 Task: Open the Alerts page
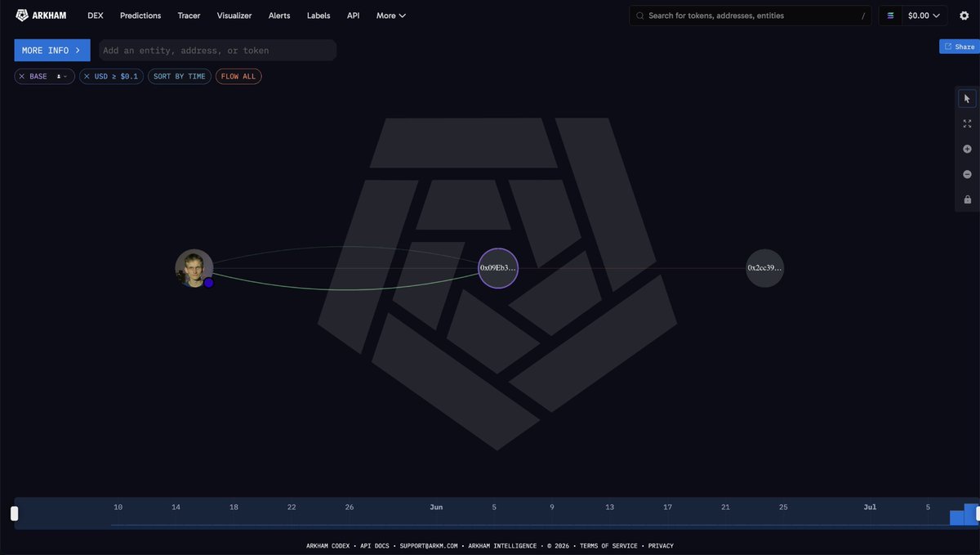pos(279,16)
